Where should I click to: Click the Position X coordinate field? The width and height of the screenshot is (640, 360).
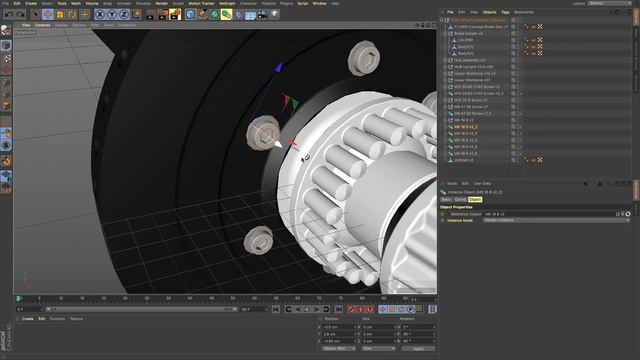coord(338,327)
